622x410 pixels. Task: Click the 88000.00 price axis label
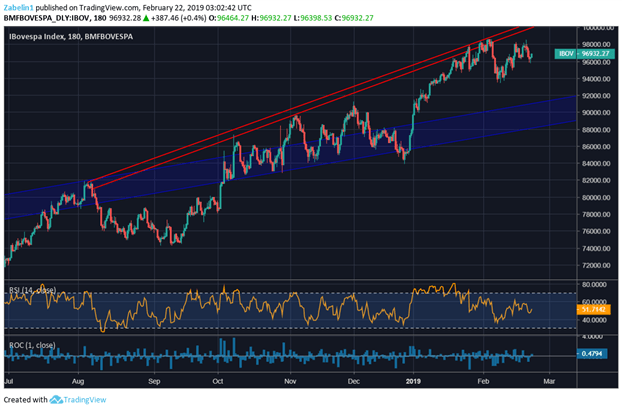596,130
